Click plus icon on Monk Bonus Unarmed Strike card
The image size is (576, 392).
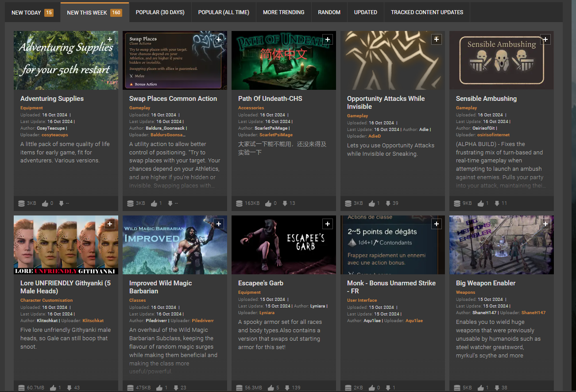437,224
